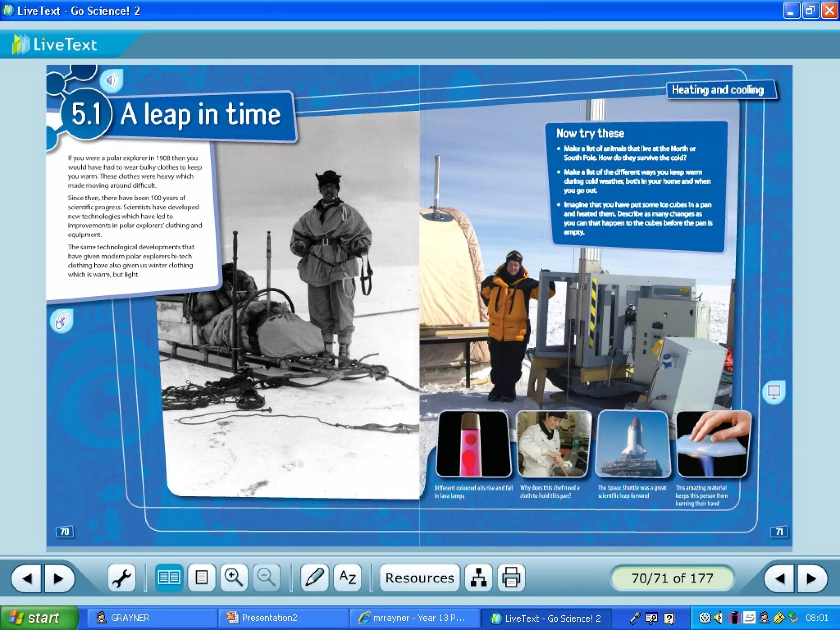Viewport: 840px width, 630px height.
Task: Switch to single-page view
Action: (201, 578)
